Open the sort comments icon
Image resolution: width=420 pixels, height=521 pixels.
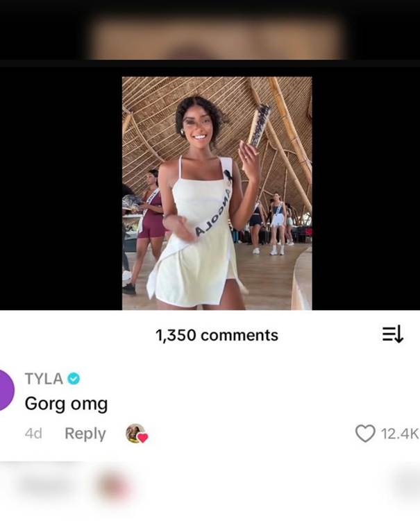click(392, 335)
